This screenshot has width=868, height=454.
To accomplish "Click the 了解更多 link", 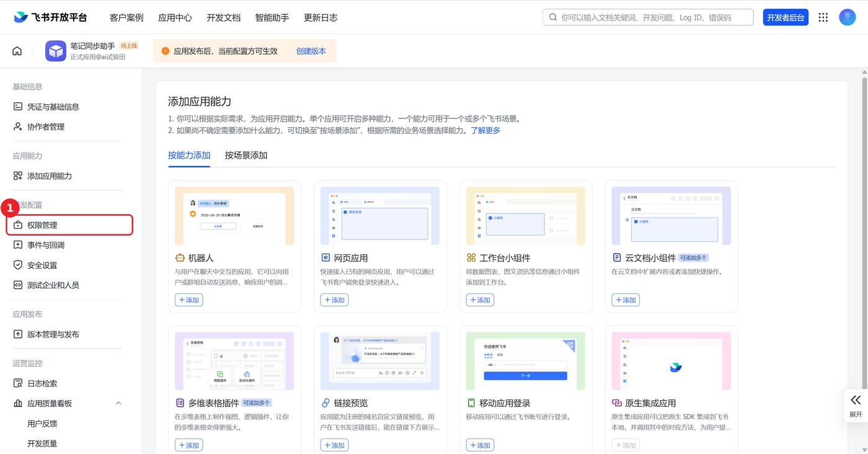I will (x=485, y=130).
